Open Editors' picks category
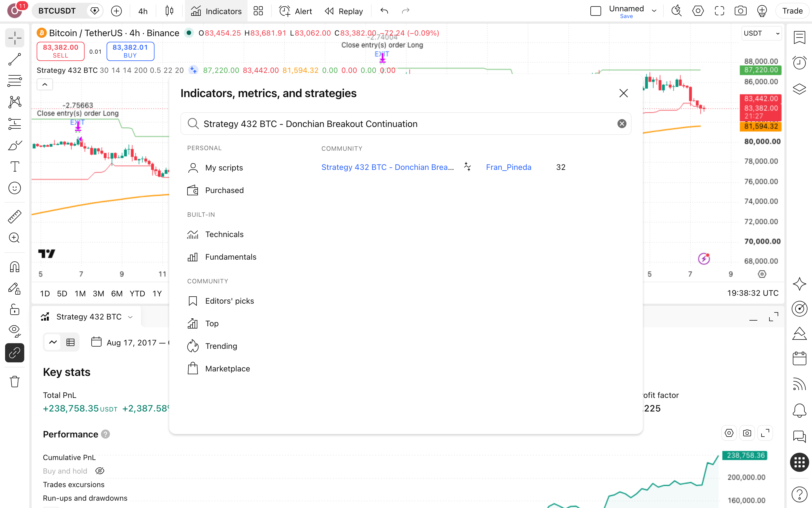 click(221, 301)
